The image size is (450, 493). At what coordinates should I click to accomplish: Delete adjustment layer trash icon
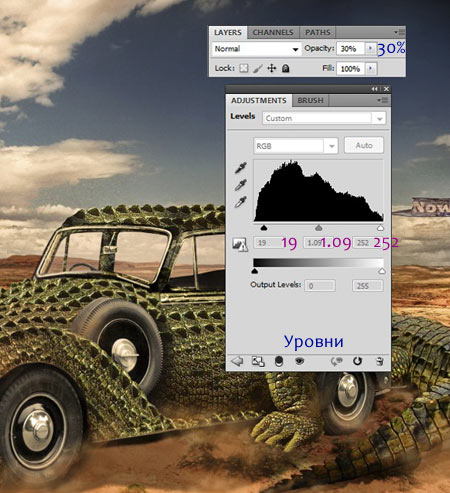click(380, 361)
